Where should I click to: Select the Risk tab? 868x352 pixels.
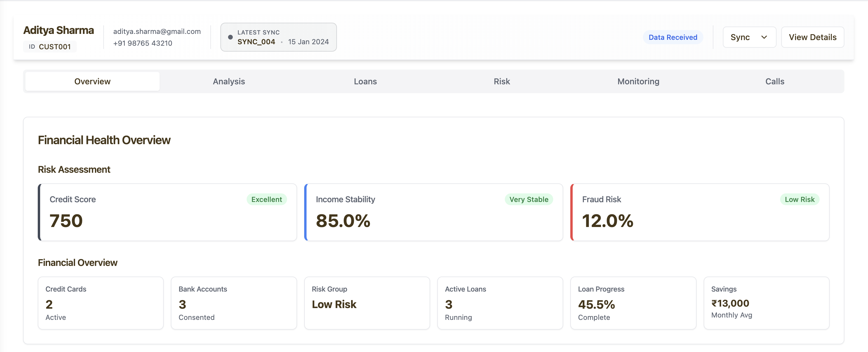point(502,82)
